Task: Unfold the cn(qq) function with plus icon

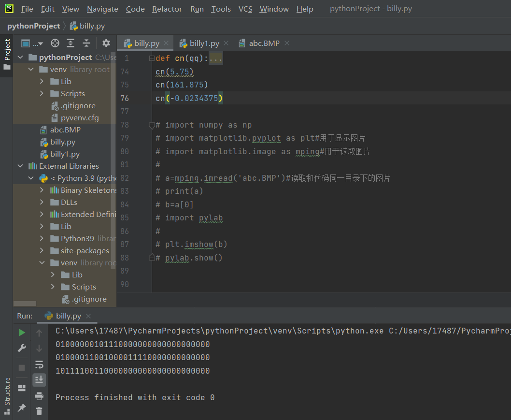Action: pos(152,58)
